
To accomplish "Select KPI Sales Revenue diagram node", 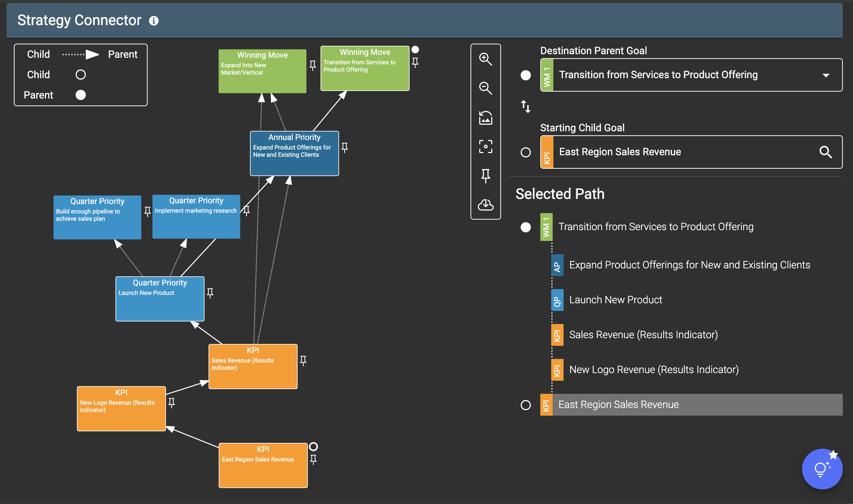I will click(253, 367).
